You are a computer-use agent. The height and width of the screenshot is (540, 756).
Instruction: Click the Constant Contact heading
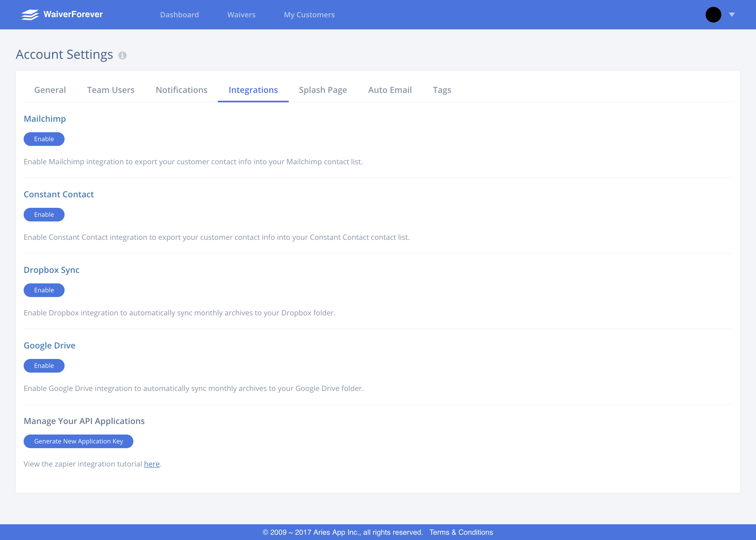tap(59, 194)
